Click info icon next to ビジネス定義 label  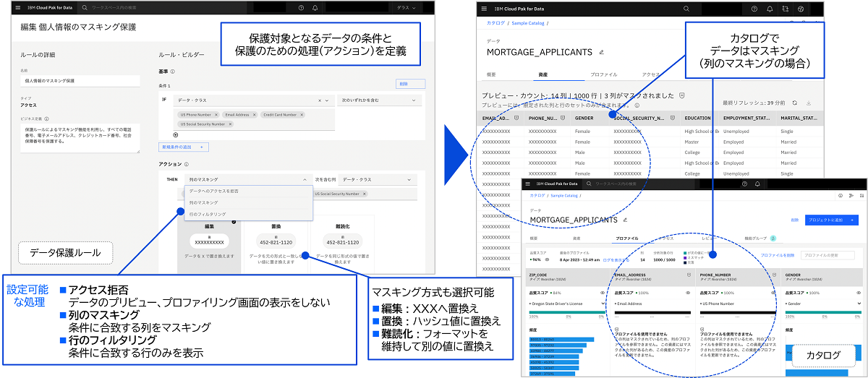coord(46,119)
